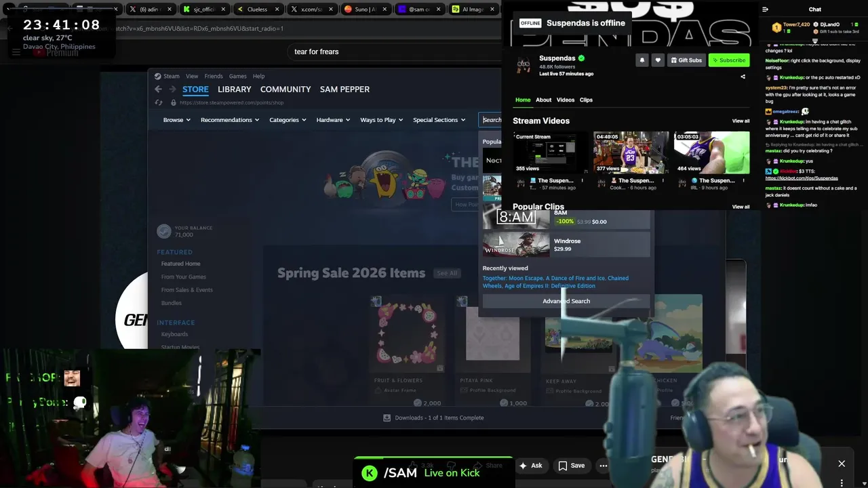Expand the Recommendations dropdown

click(x=230, y=120)
